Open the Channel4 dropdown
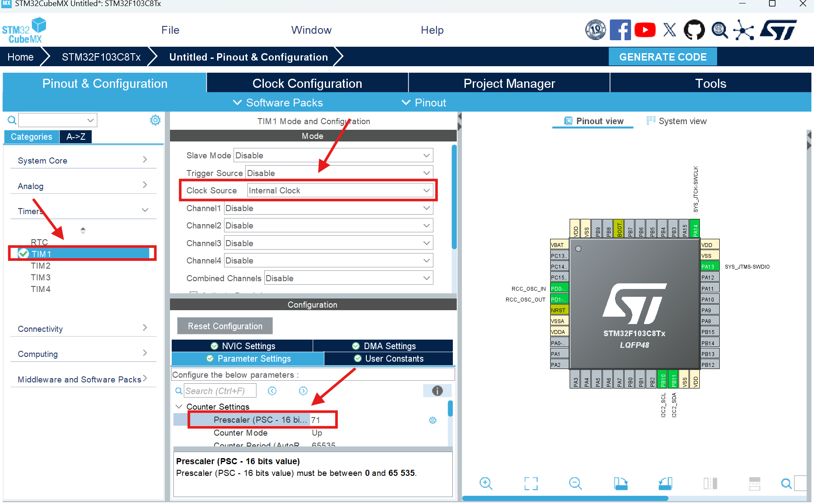Image resolution: width=814 pixels, height=504 pixels. tap(328, 260)
